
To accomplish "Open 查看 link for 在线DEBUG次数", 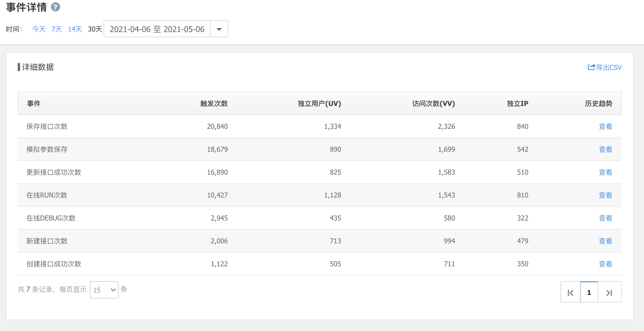I will click(x=605, y=218).
